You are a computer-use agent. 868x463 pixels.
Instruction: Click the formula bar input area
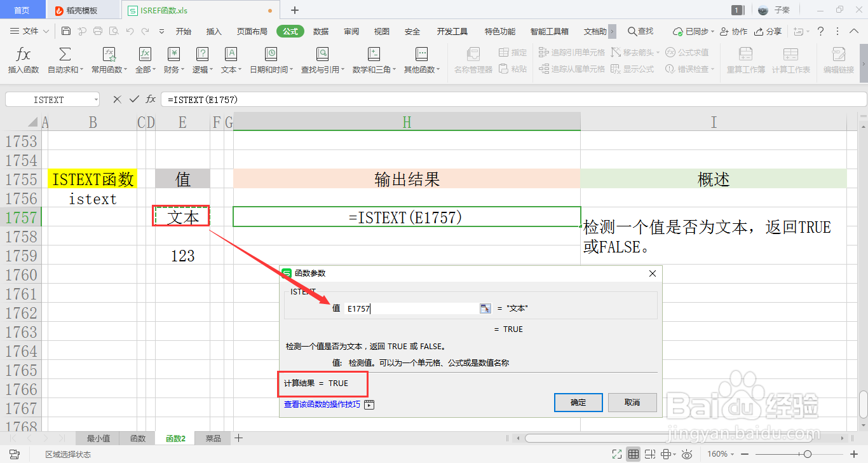coord(254,99)
